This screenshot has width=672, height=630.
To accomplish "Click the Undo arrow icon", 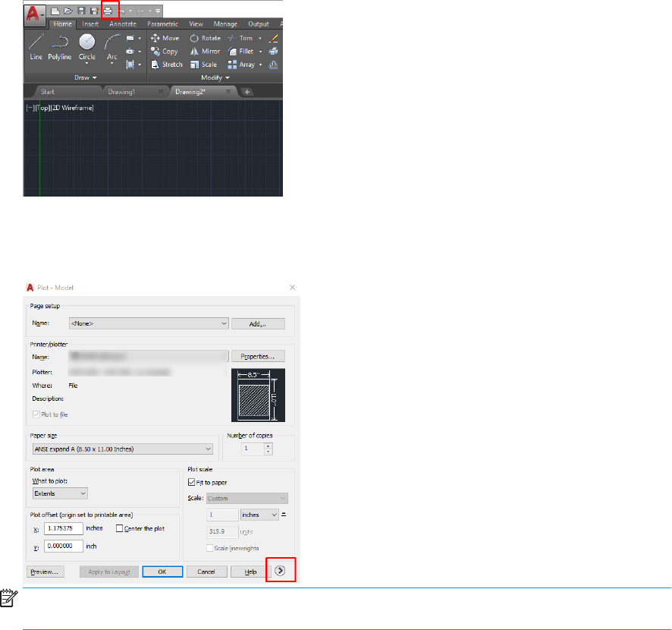I will (121, 11).
